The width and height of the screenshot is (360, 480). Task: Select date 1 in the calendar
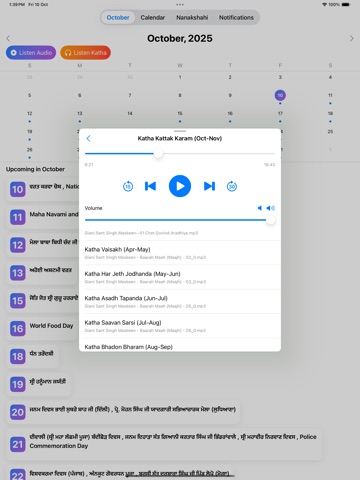point(180,77)
